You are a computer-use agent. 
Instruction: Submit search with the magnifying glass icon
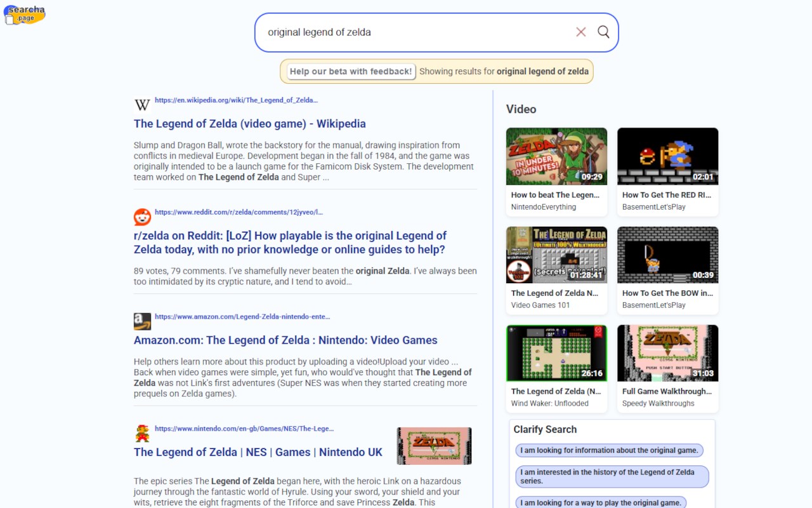click(603, 32)
